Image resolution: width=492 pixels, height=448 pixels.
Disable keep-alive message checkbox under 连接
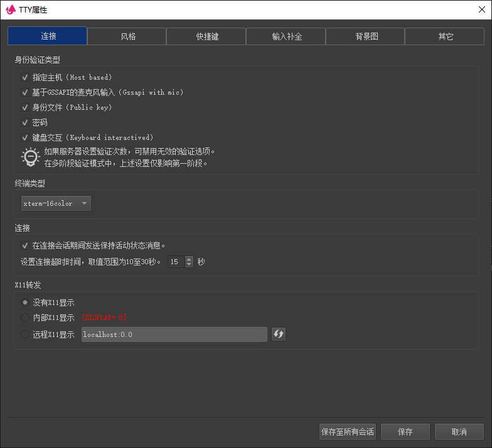pyautogui.click(x=25, y=245)
